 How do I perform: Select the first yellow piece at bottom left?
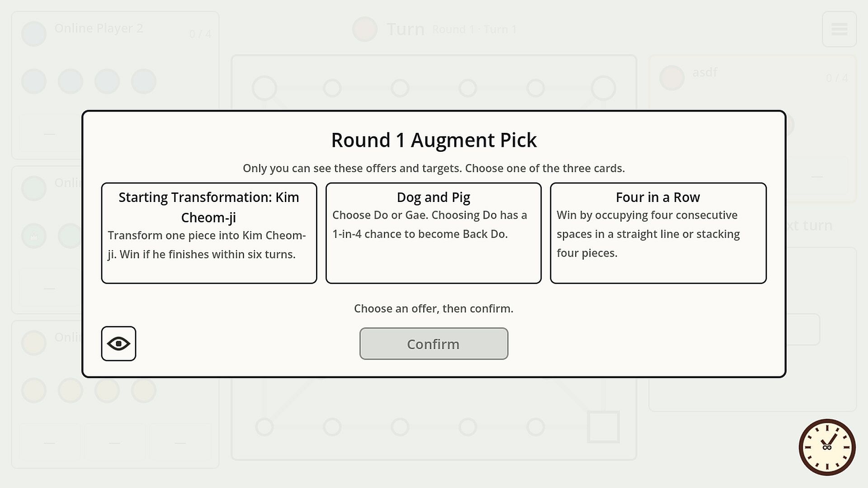click(34, 390)
